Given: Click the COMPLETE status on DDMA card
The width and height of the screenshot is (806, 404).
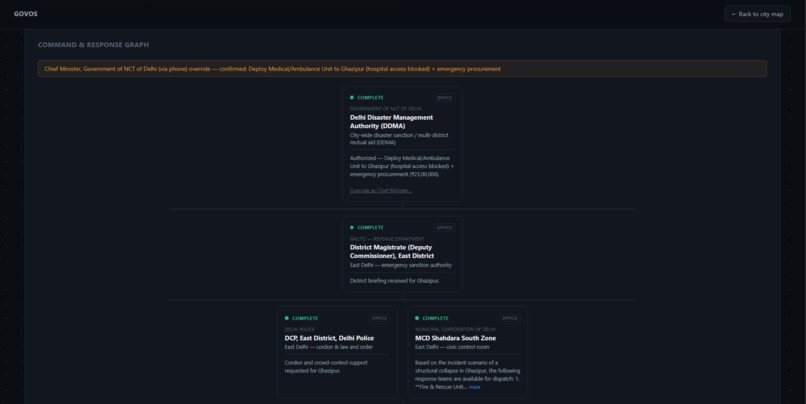Looking at the screenshot, I should (x=371, y=98).
